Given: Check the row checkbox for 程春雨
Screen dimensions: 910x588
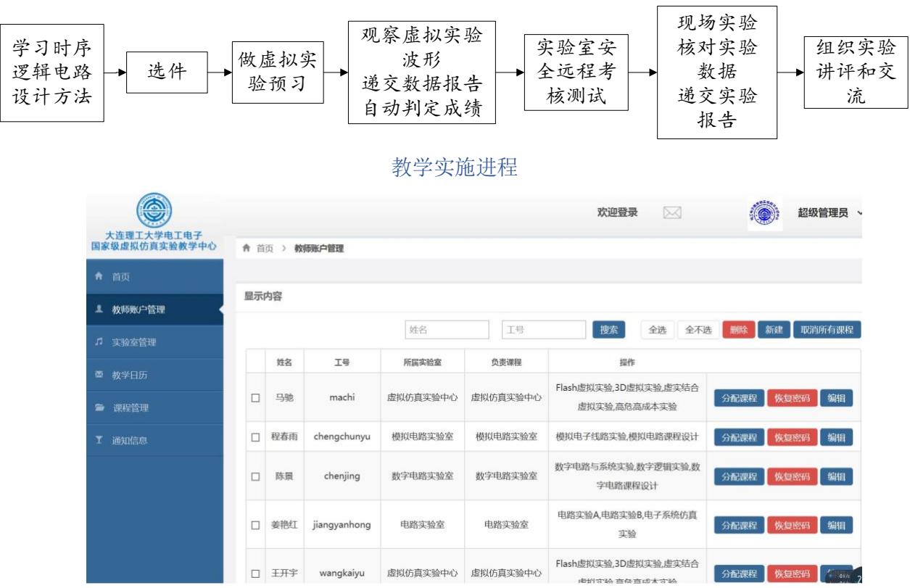Looking at the screenshot, I should coord(255,437).
